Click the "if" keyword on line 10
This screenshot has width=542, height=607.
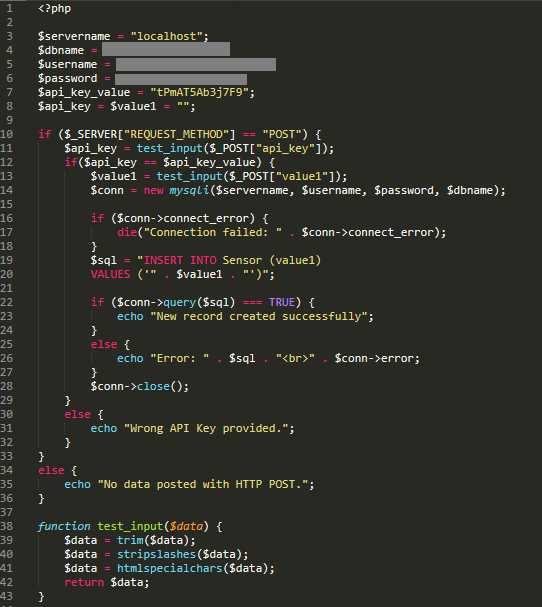[45, 134]
